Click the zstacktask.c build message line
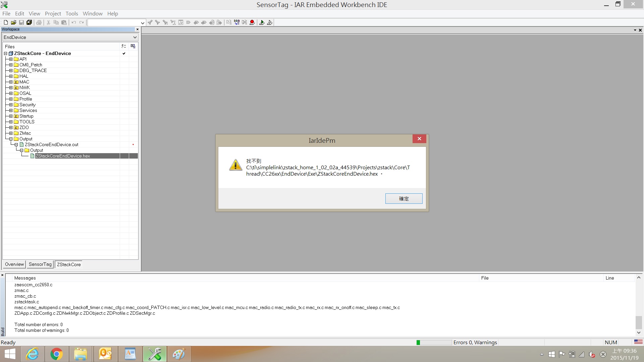 point(26,302)
